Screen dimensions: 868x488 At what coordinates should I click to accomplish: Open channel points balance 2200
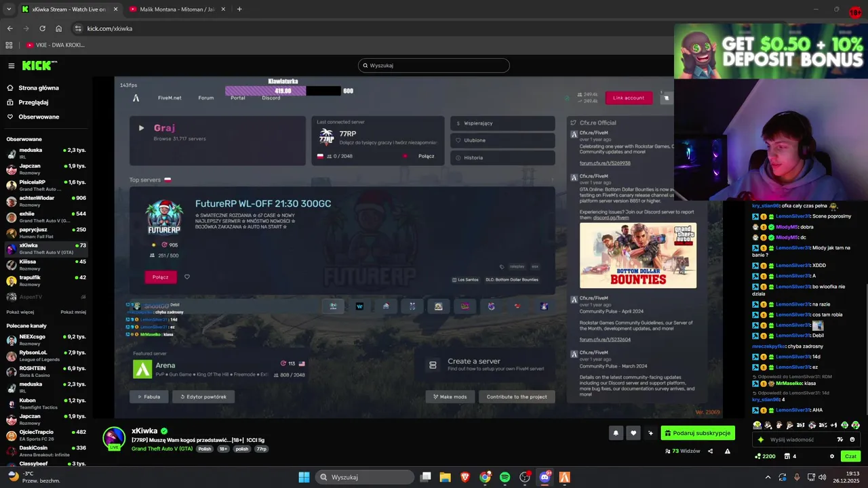[765, 456]
